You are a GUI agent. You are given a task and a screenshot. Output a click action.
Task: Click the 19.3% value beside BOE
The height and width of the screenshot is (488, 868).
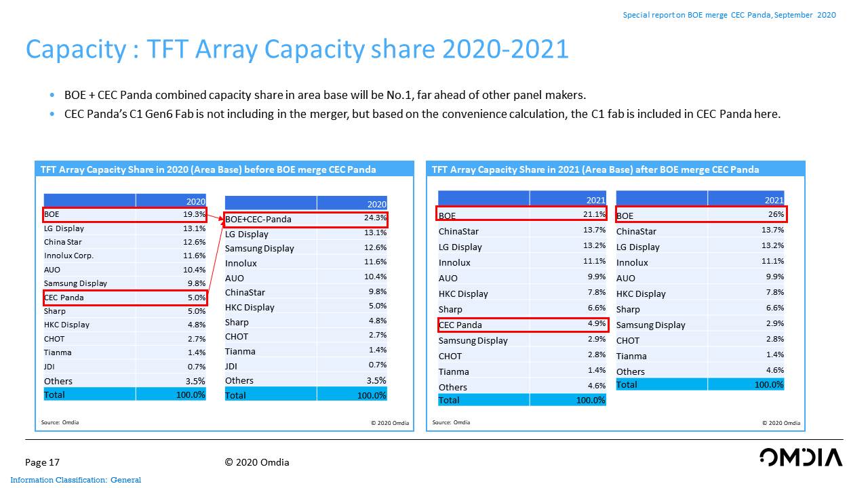(x=195, y=213)
